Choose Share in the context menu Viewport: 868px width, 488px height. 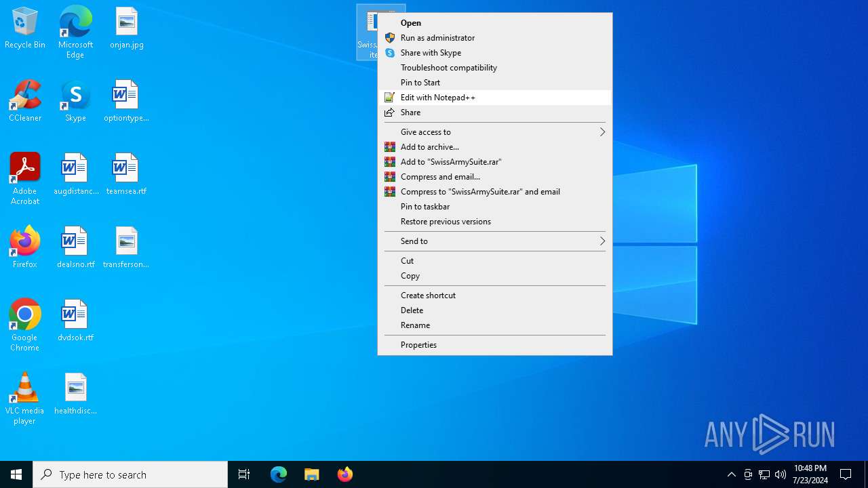point(495,113)
